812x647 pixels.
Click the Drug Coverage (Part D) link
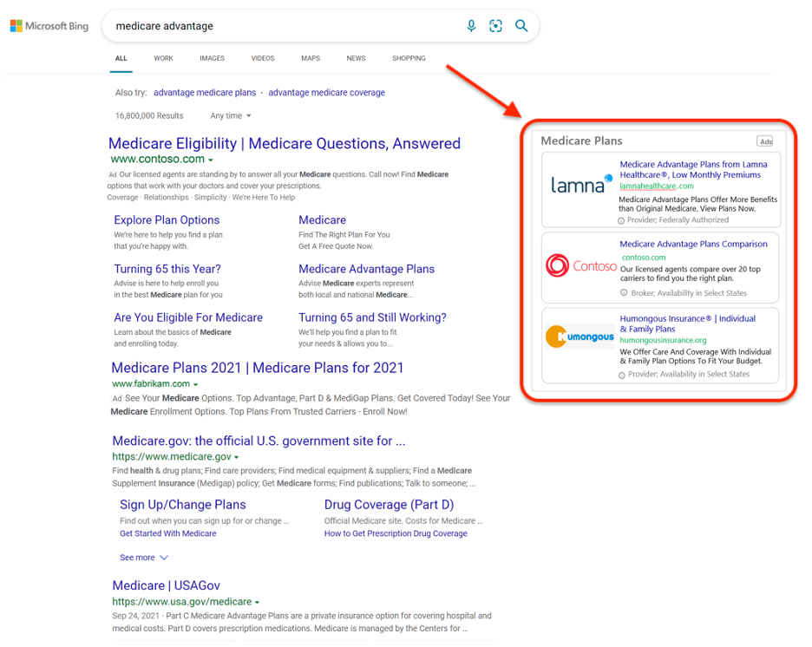point(389,505)
